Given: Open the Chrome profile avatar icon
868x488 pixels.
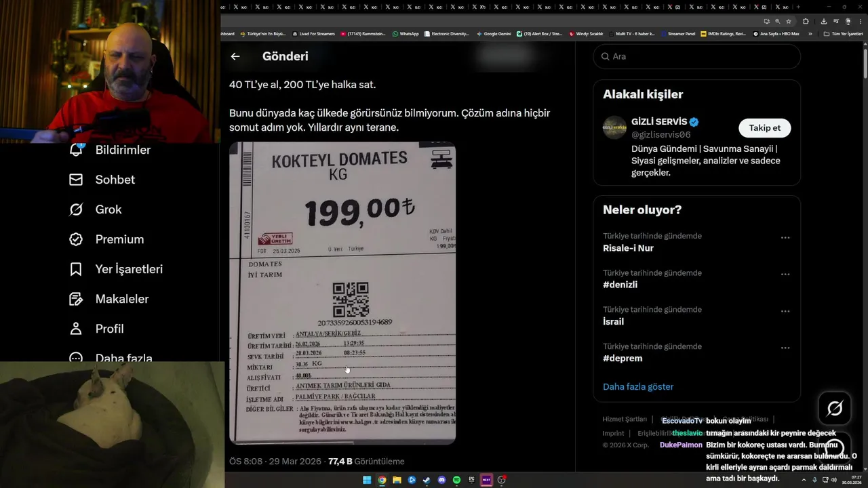Looking at the screenshot, I should [848, 21].
